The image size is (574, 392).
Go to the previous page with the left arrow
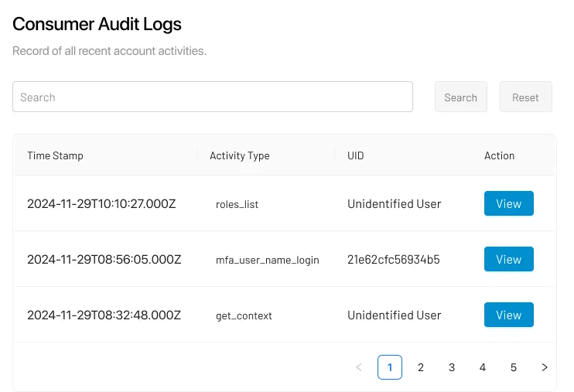(359, 367)
